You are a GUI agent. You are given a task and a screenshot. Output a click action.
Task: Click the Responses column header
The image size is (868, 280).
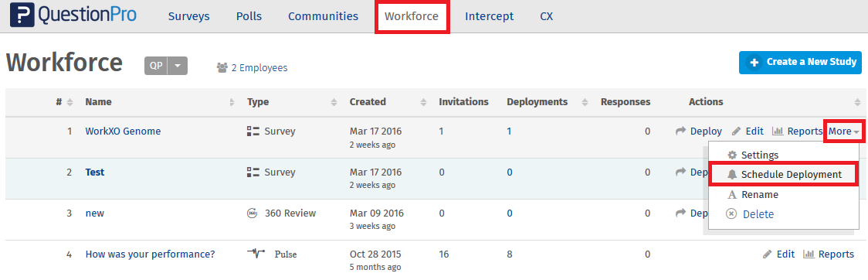626,102
